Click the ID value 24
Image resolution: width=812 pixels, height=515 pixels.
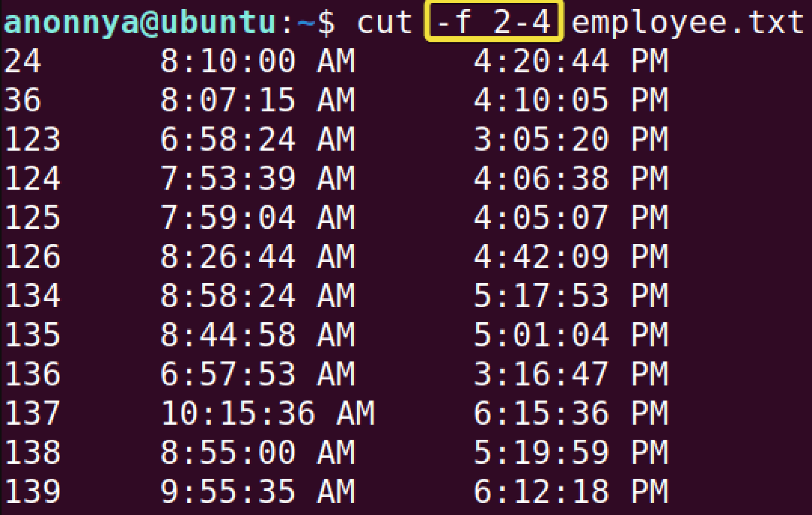pyautogui.click(x=22, y=61)
